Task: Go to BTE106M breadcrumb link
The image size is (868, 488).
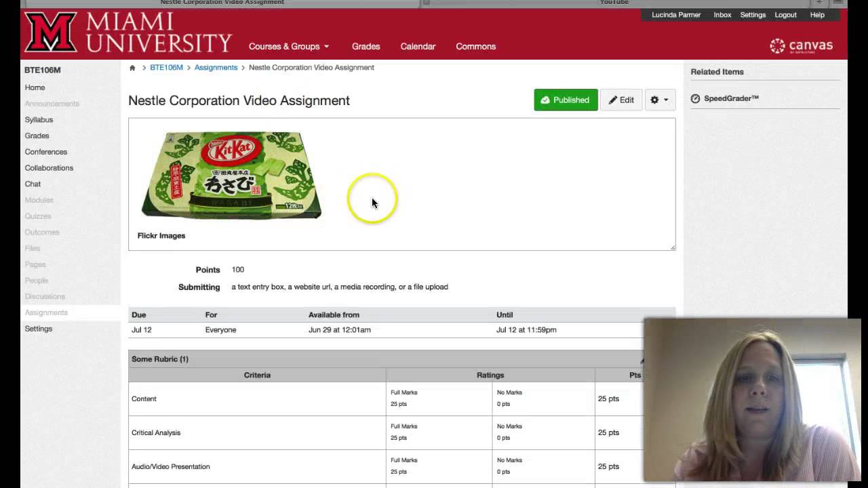Action: pyautogui.click(x=166, y=68)
